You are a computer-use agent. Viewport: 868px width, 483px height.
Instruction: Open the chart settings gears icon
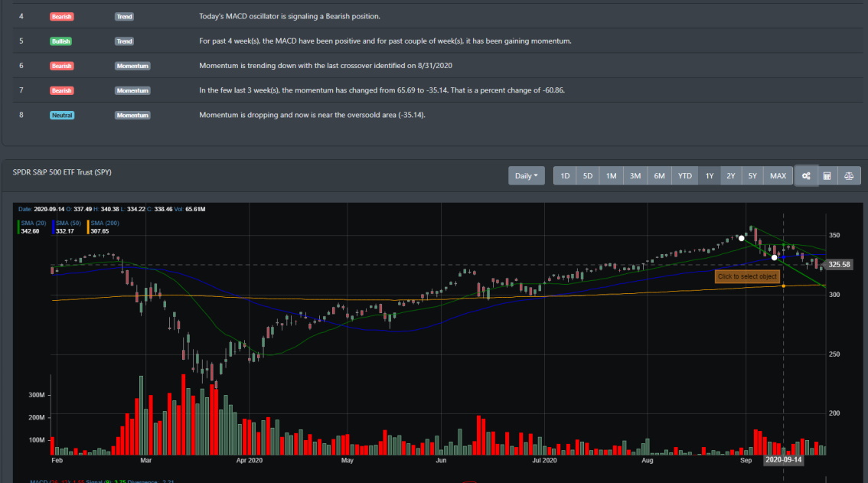(806, 176)
